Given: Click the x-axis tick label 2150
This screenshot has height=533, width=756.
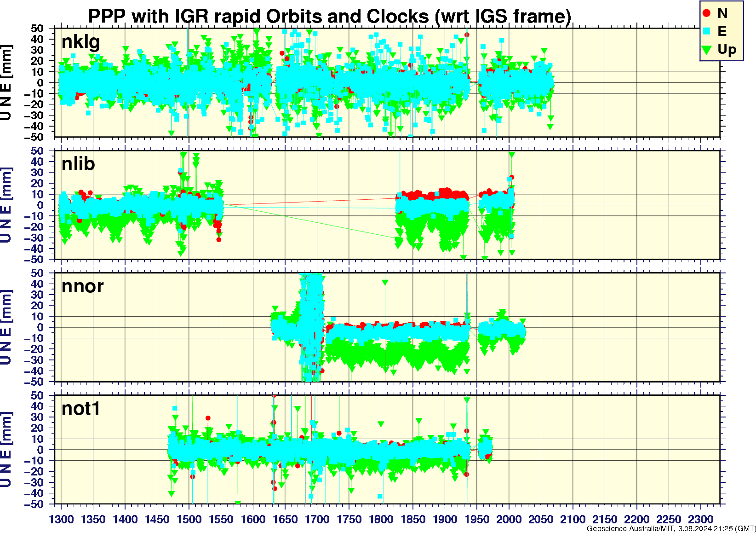Looking at the screenshot, I should [605, 519].
